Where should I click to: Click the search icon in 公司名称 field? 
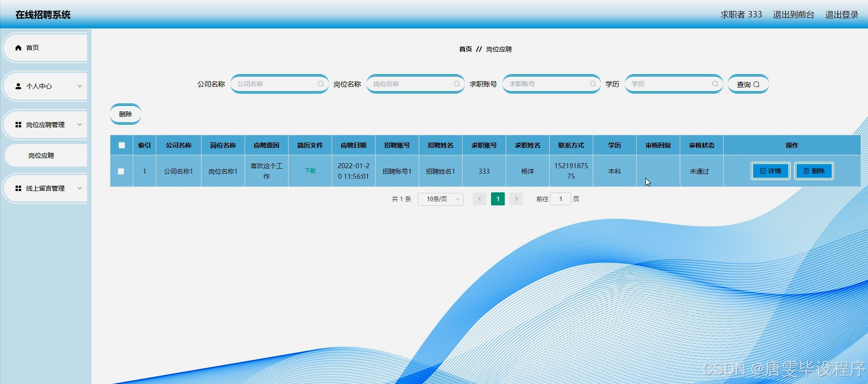[321, 84]
